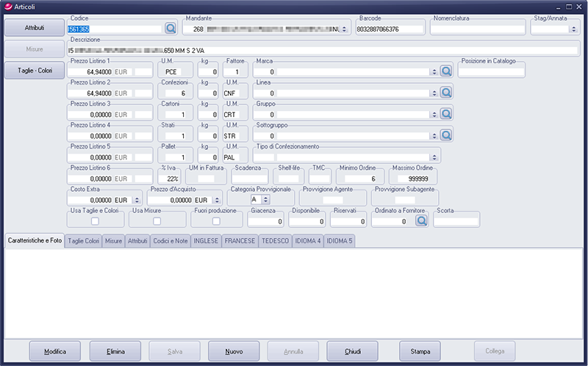The height and width of the screenshot is (366, 588).
Task: Open the INGLESE tab
Action: pyautogui.click(x=205, y=240)
